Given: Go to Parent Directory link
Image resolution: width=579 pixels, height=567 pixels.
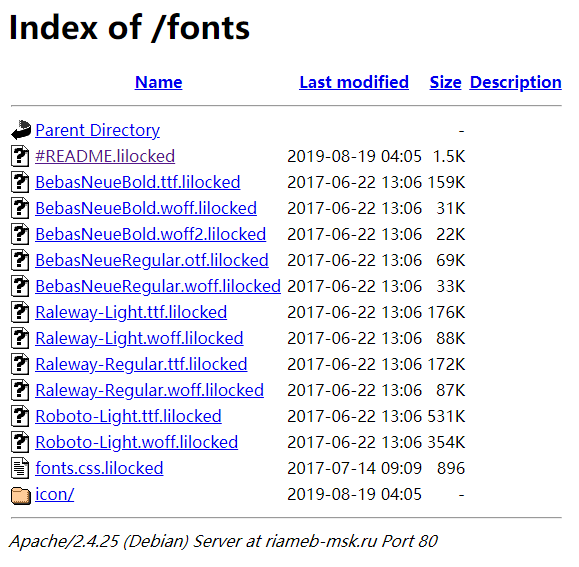Looking at the screenshot, I should click(97, 131).
